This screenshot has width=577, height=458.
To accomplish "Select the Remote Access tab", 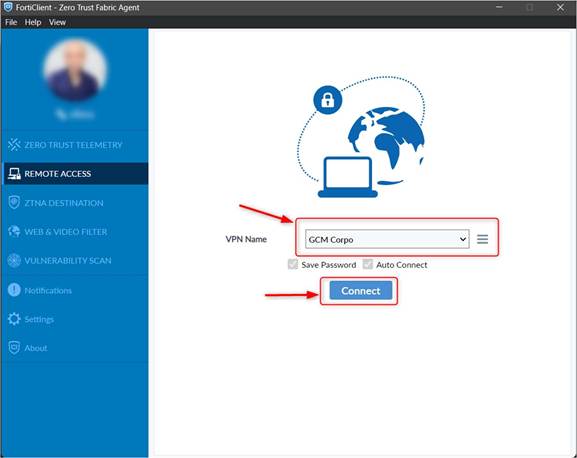I will (x=75, y=174).
